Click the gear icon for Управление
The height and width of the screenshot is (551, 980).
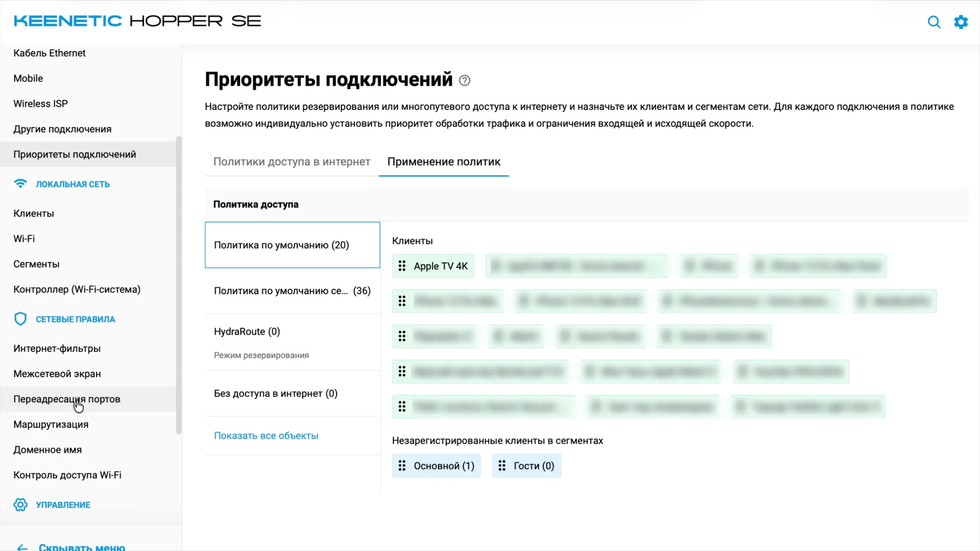pos(20,504)
